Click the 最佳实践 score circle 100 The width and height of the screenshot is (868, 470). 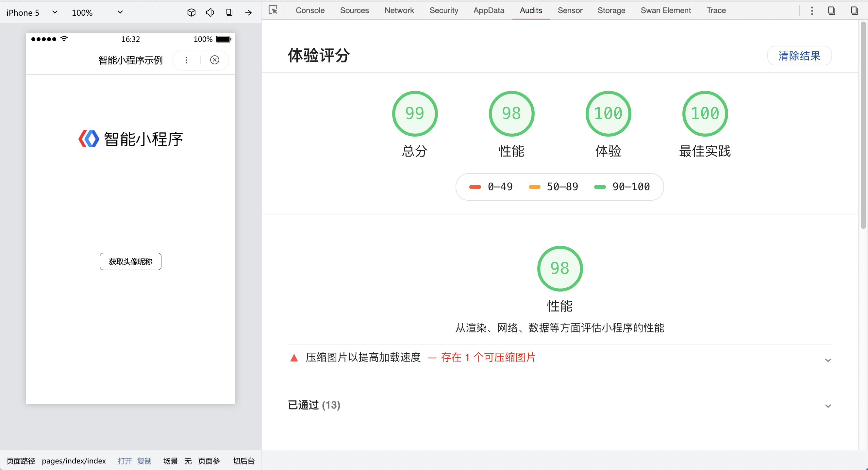705,113
